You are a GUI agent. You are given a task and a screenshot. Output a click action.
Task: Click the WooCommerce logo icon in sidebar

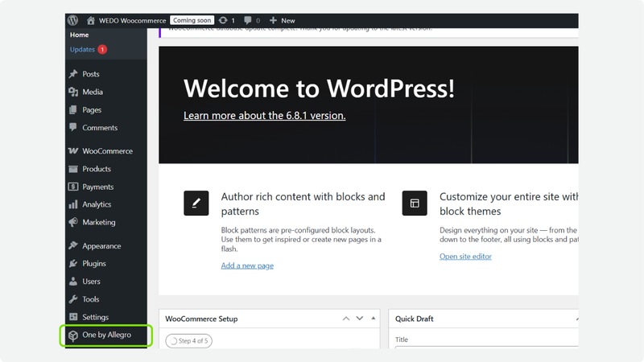[73, 151]
